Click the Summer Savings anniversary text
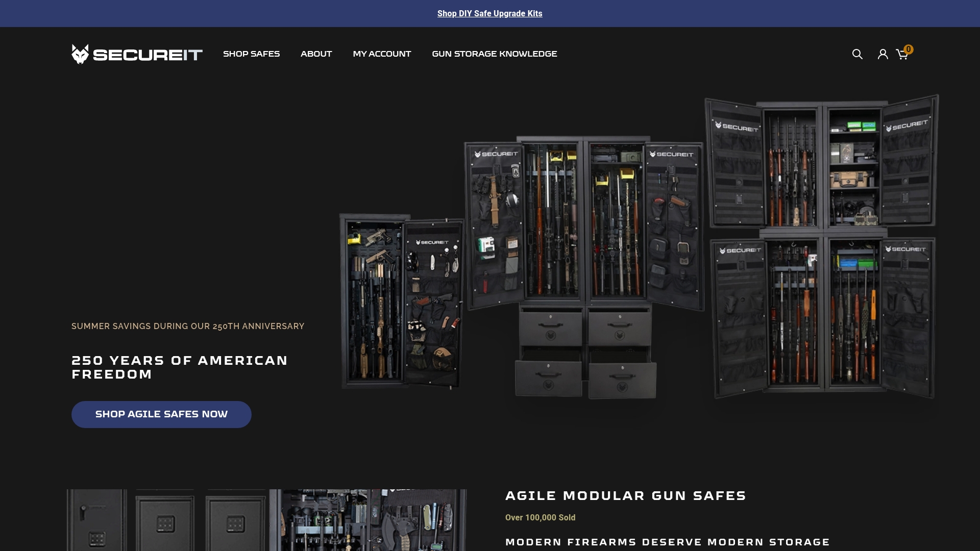The width and height of the screenshot is (980, 551). click(188, 327)
